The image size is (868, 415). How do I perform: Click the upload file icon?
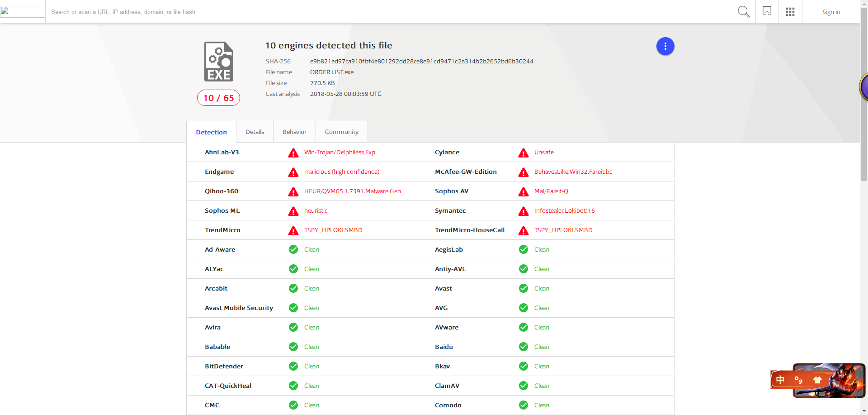(x=767, y=12)
